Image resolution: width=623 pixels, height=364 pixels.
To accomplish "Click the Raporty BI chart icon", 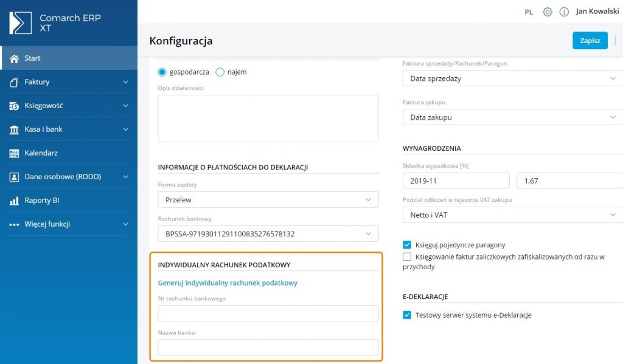I will click(14, 201).
